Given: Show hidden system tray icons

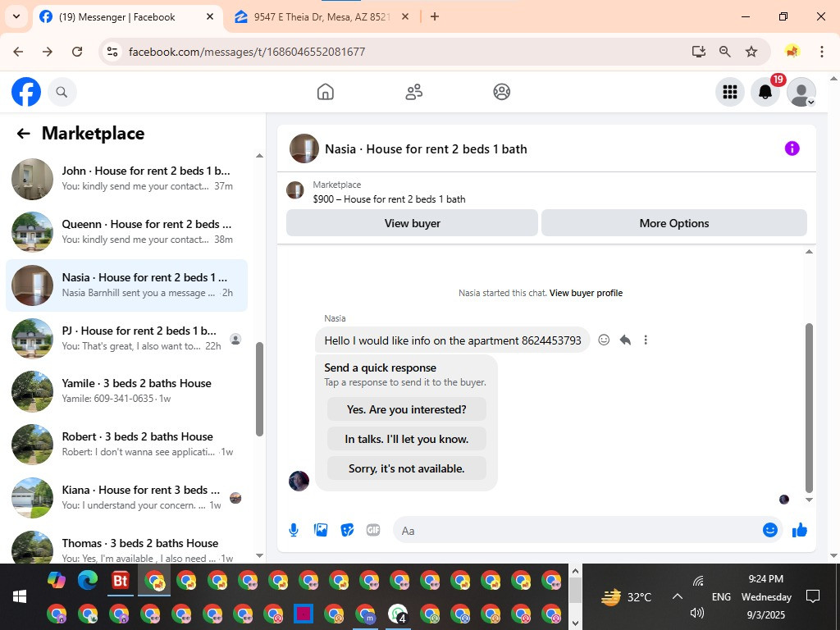Looking at the screenshot, I should tap(677, 596).
